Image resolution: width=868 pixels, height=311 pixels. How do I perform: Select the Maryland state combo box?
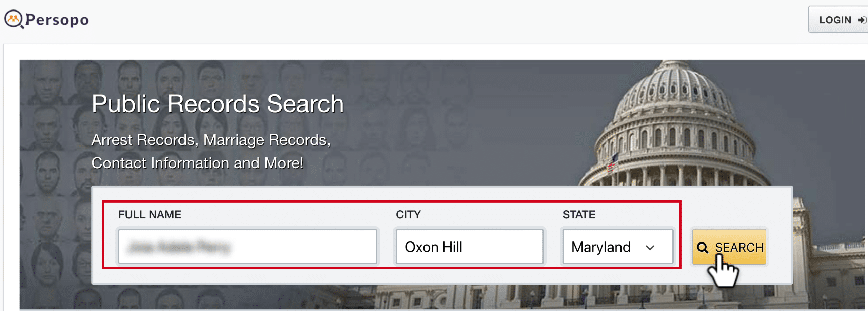pyautogui.click(x=618, y=247)
